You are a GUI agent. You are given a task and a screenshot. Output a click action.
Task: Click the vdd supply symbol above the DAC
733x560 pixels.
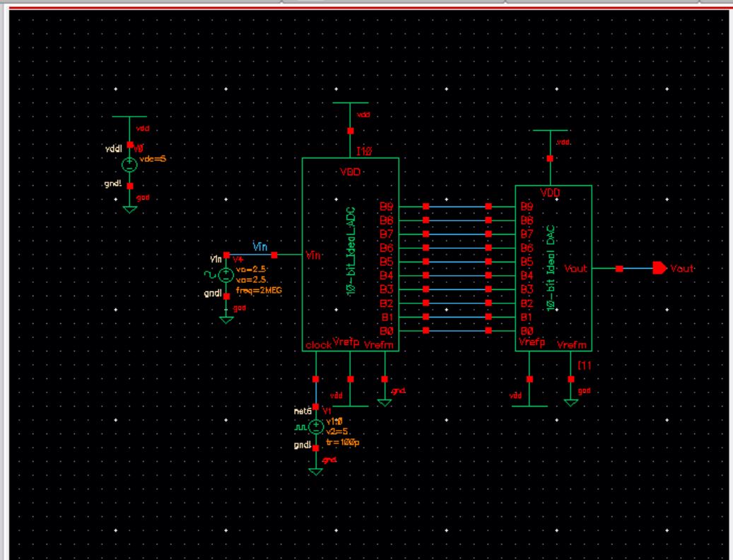point(550,134)
